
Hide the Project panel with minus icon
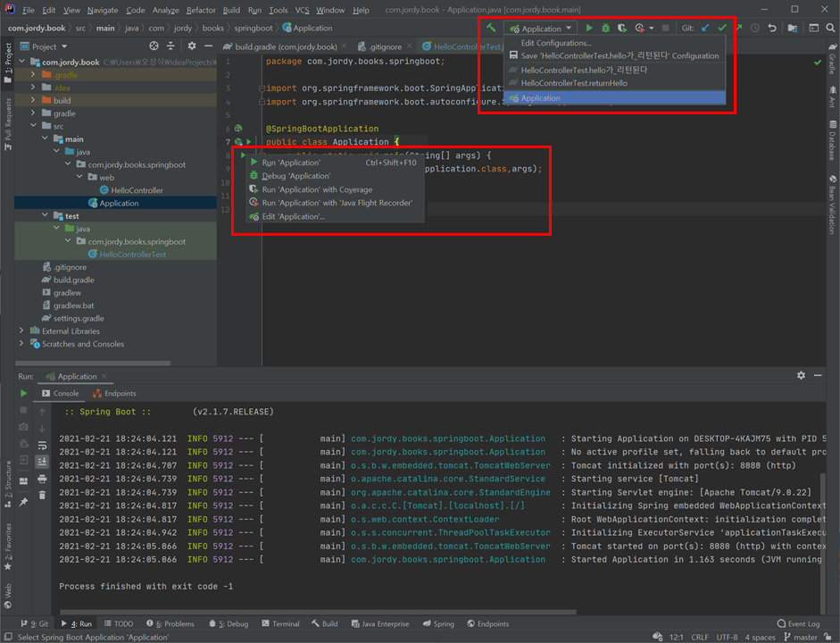(208, 46)
